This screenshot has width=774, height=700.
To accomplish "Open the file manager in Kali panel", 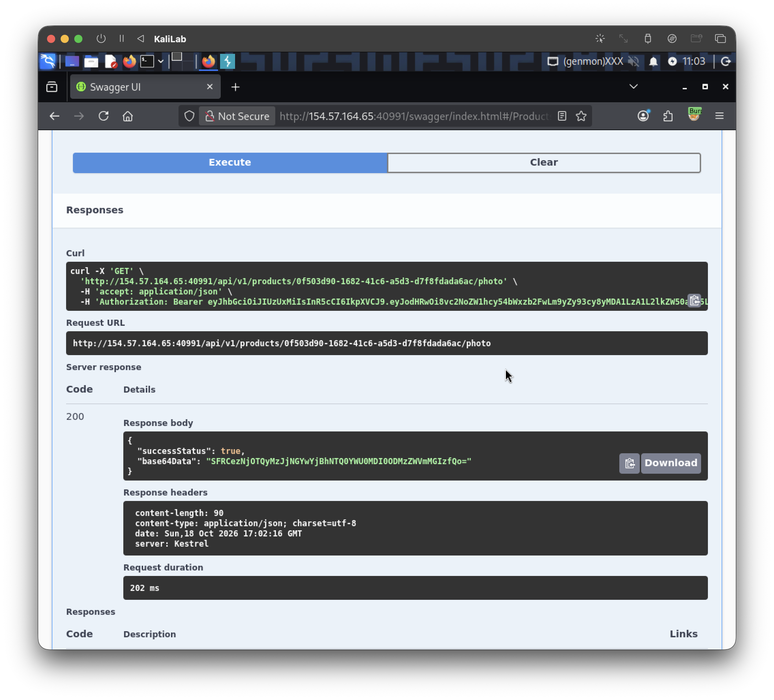I will click(91, 61).
